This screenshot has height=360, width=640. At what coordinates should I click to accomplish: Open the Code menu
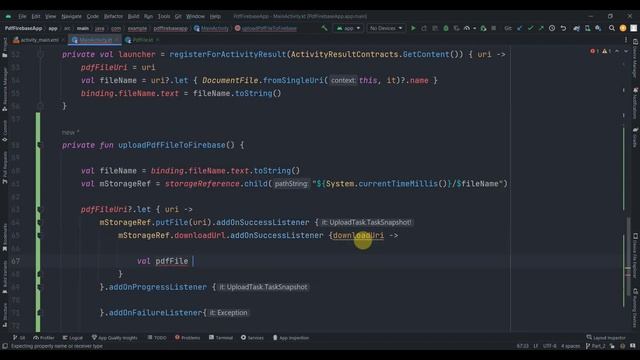pyautogui.click(x=93, y=16)
